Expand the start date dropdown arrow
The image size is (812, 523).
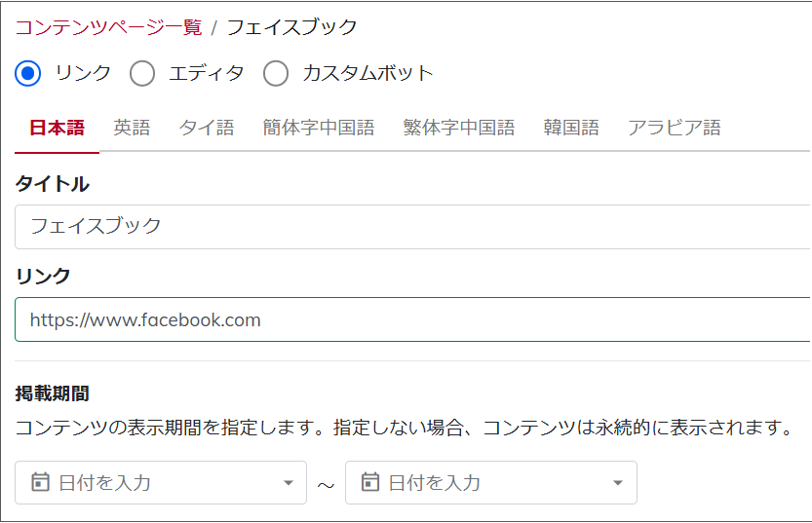coord(289,483)
